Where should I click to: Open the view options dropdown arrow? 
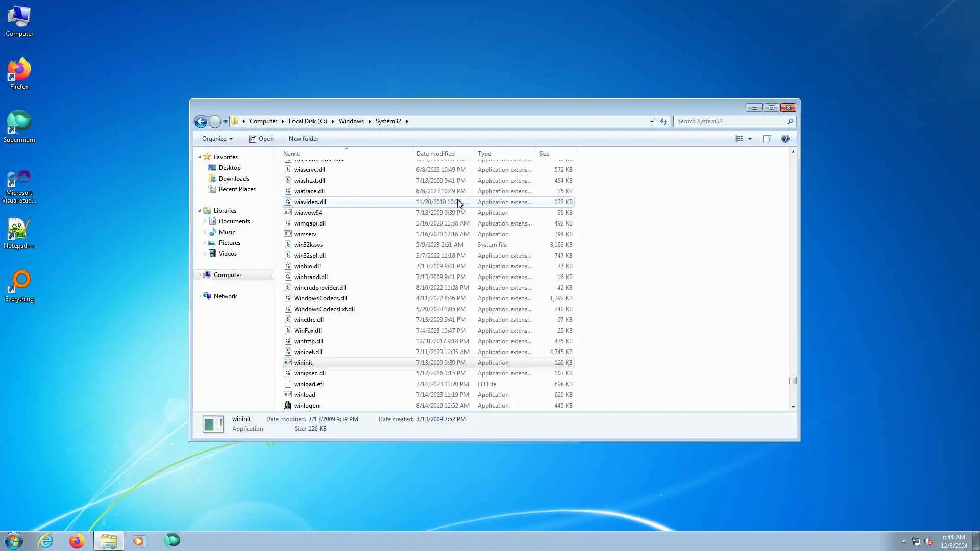(x=750, y=139)
